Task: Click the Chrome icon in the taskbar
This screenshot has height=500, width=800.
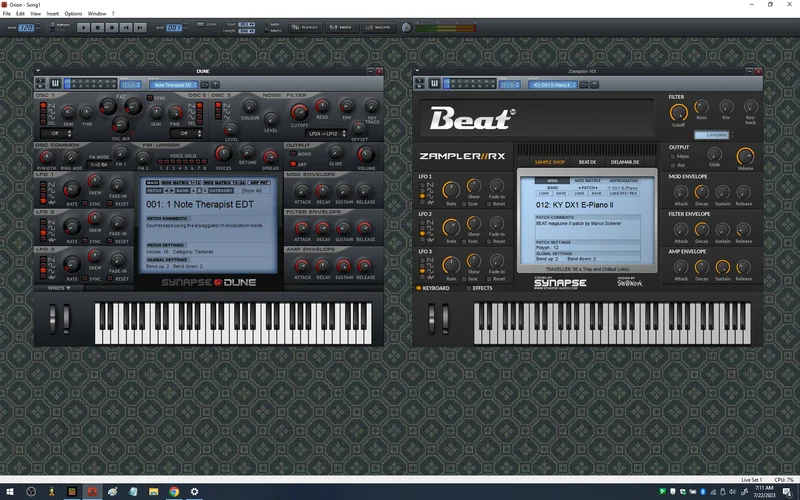Action: pyautogui.click(x=174, y=492)
